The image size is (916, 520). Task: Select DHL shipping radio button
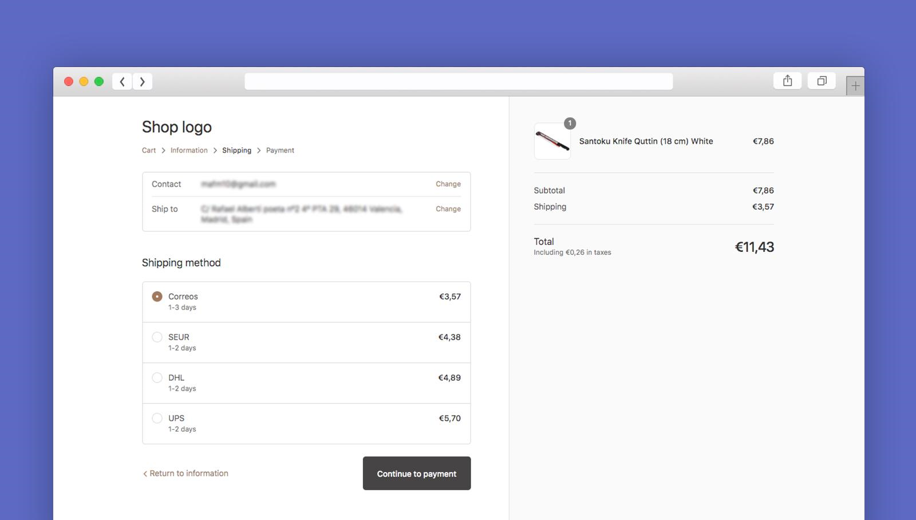click(157, 378)
